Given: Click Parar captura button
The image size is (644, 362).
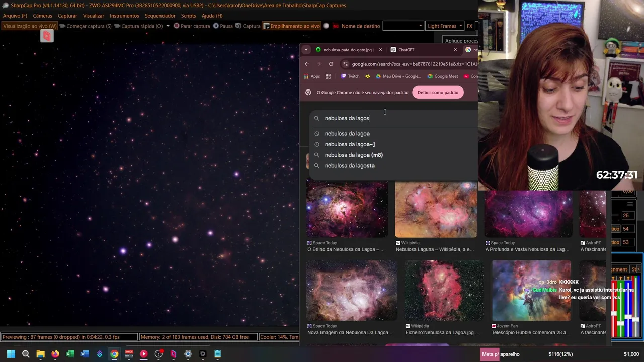Looking at the screenshot, I should tap(192, 26).
